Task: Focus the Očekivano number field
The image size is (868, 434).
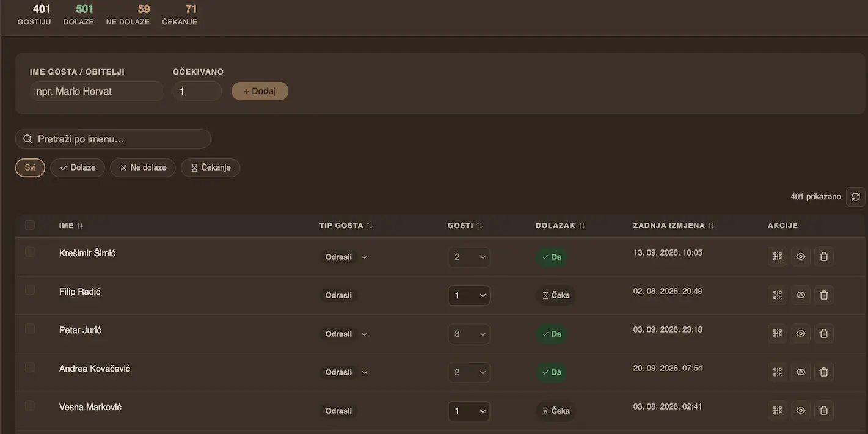Action: pyautogui.click(x=197, y=91)
